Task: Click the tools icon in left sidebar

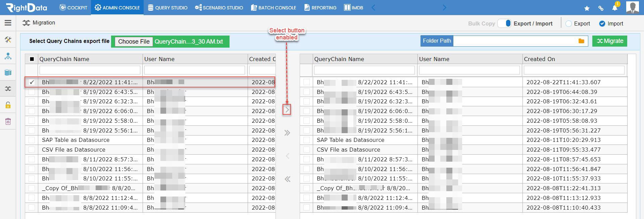Action: point(8,40)
